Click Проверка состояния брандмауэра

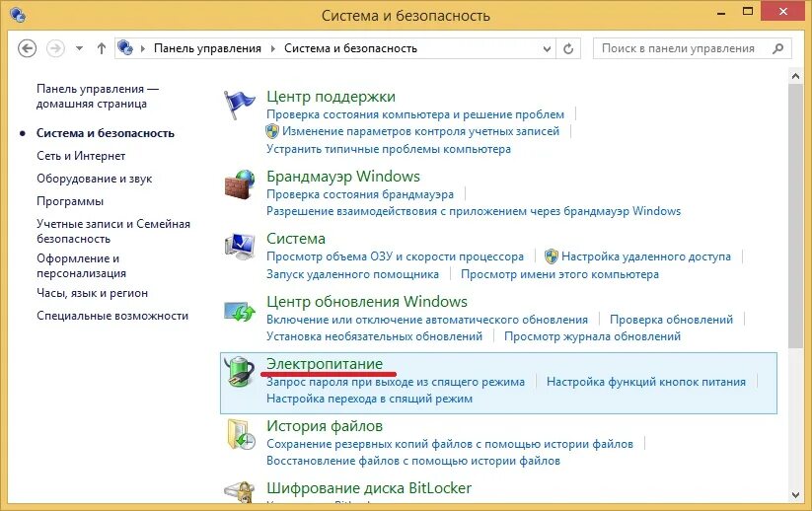(x=360, y=194)
